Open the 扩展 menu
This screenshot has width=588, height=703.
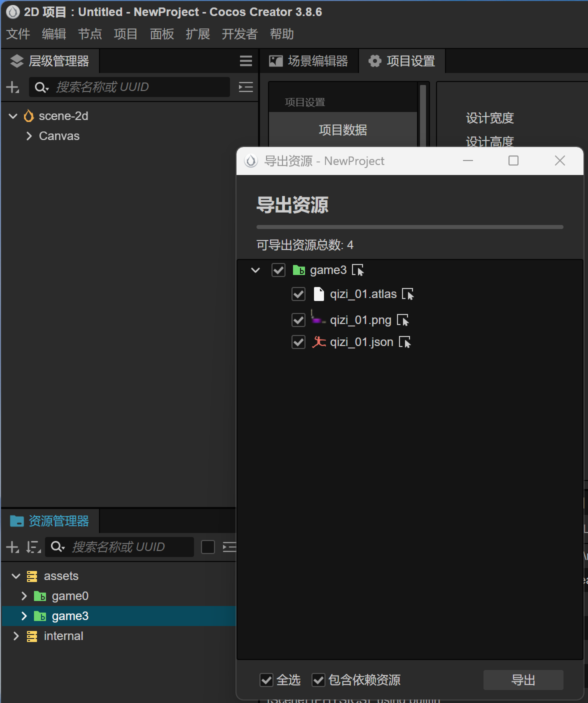point(198,34)
